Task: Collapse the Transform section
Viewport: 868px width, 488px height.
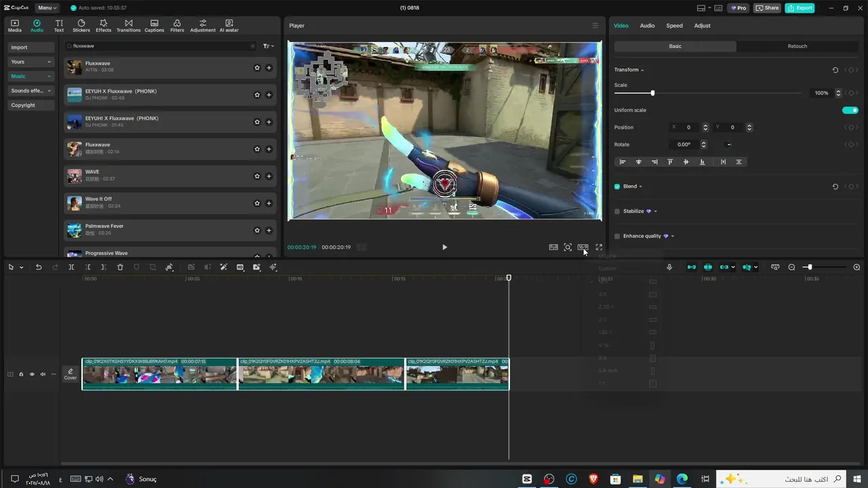Action: point(642,70)
